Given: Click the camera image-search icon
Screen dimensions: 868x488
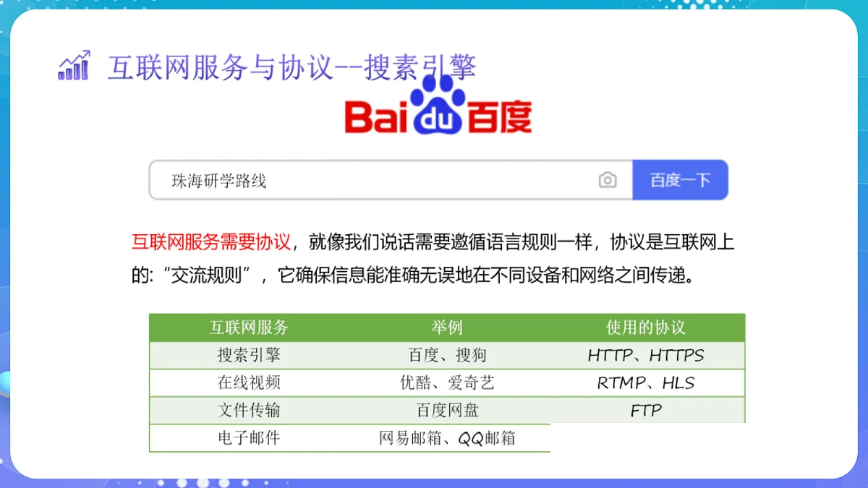Looking at the screenshot, I should pyautogui.click(x=608, y=180).
